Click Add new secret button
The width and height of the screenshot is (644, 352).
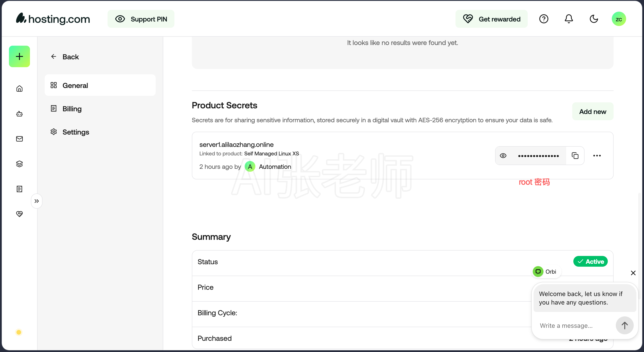coord(593,112)
